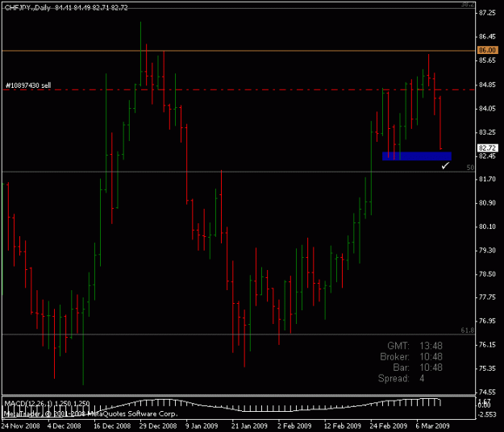The width and height of the screenshot is (504, 432).
Task: Click the 82.45 price axis label
Action: pyautogui.click(x=487, y=156)
